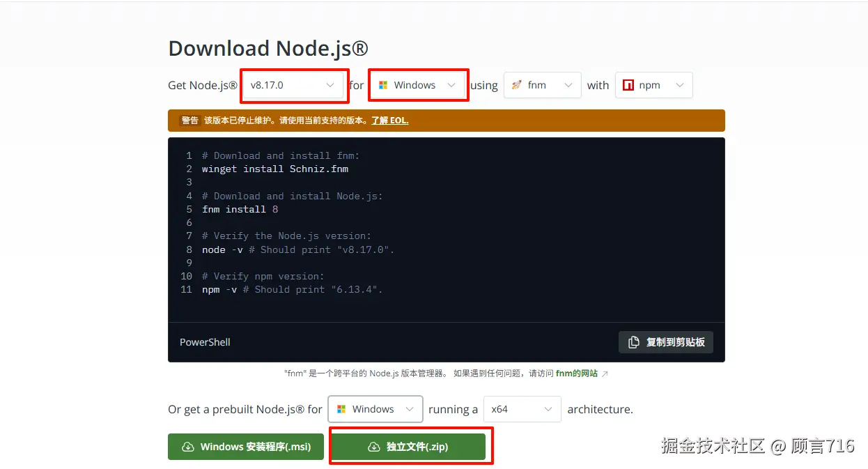This screenshot has width=868, height=469.
Task: Click the PowerShell label below the code
Action: (x=205, y=342)
